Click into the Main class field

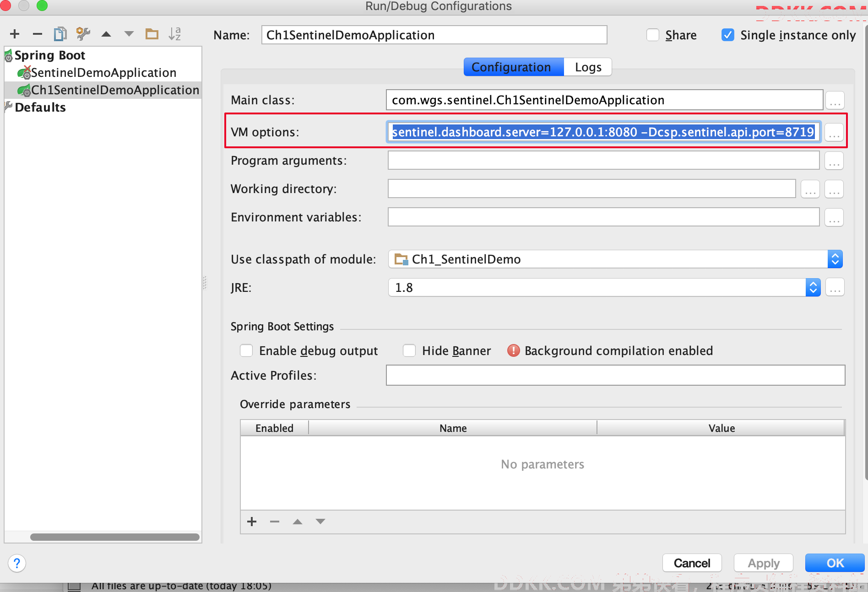click(x=604, y=100)
